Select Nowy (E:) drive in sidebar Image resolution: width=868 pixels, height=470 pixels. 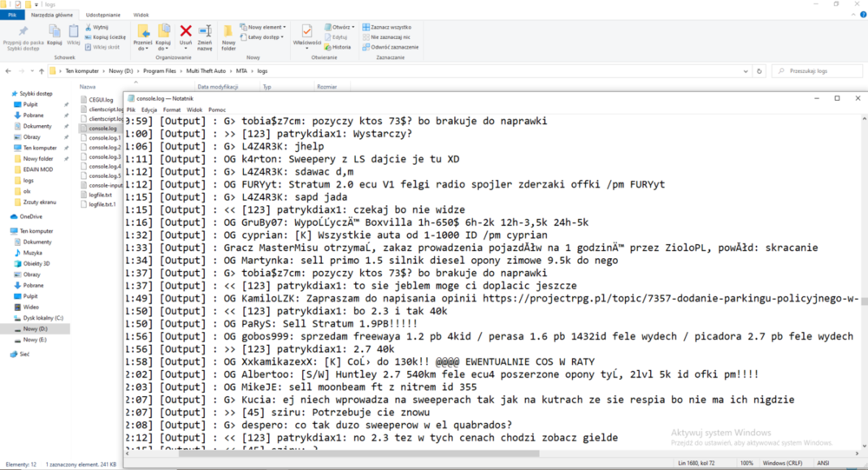click(x=35, y=340)
